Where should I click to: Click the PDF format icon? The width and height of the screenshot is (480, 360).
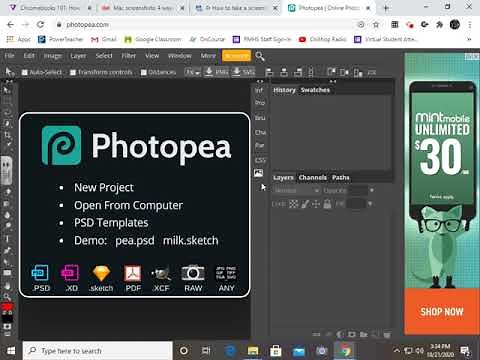pos(133,278)
